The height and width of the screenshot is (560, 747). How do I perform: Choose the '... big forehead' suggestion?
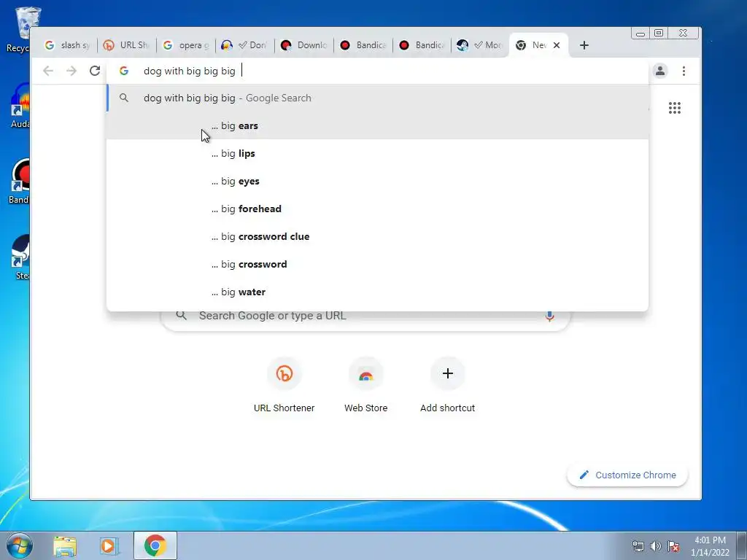[x=378, y=209]
